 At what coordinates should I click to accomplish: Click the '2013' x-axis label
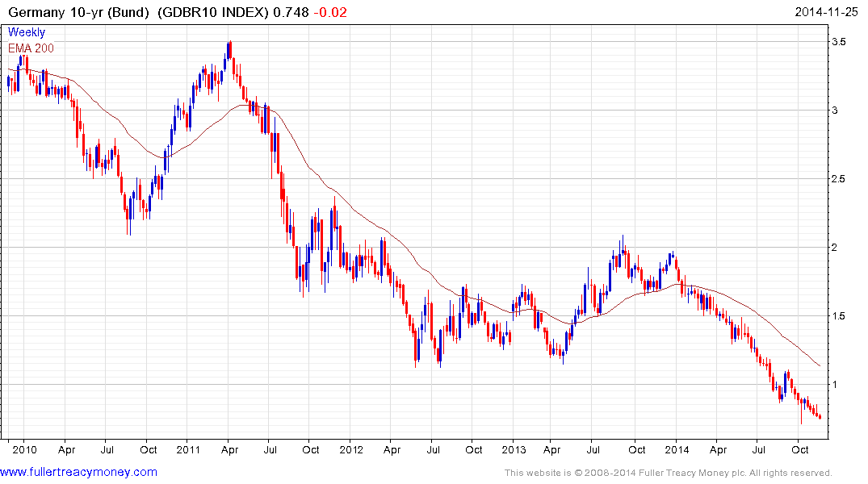514,449
